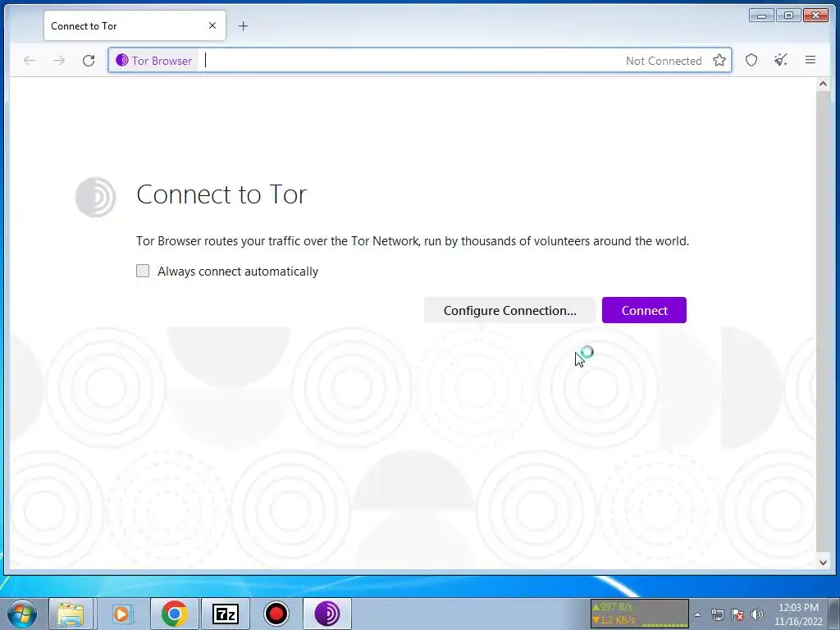Click the network tray icon
Image resolution: width=840 pixels, height=630 pixels.
click(x=717, y=614)
